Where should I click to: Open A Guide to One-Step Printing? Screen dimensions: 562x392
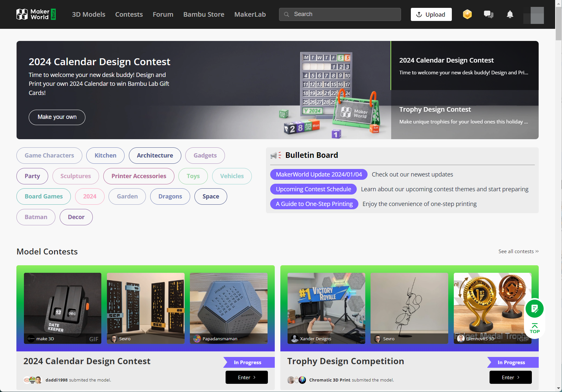point(314,204)
